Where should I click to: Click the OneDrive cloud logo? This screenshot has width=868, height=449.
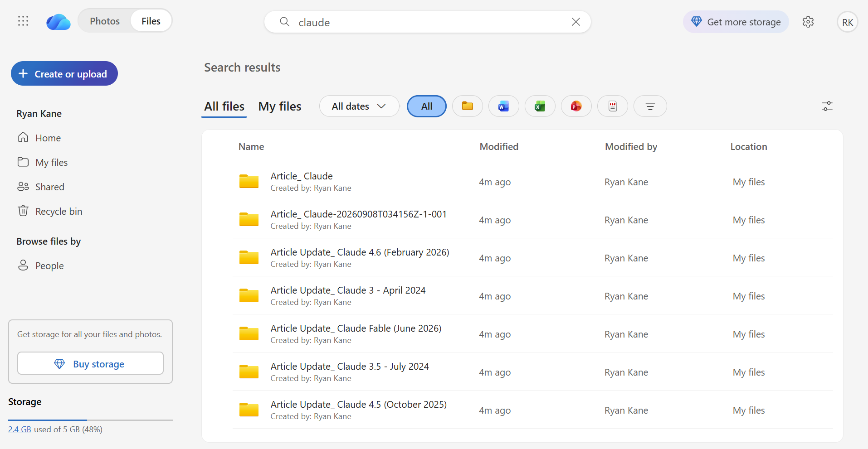[59, 21]
